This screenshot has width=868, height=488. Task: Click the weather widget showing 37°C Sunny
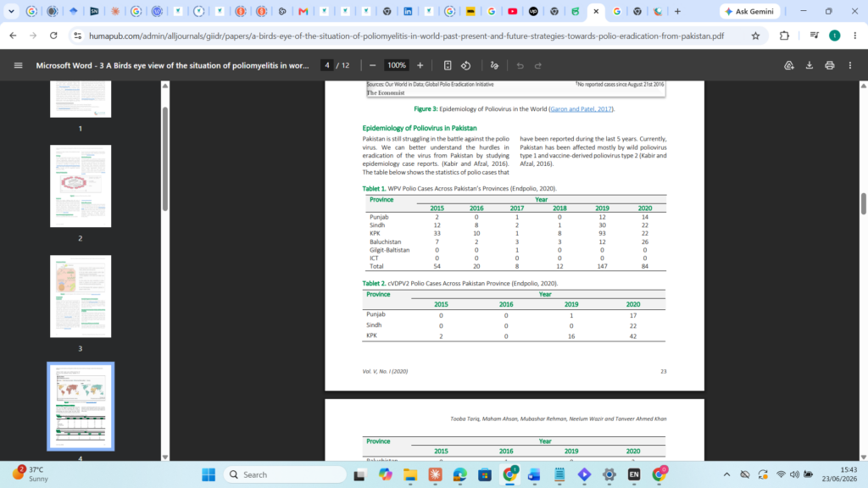tap(31, 474)
